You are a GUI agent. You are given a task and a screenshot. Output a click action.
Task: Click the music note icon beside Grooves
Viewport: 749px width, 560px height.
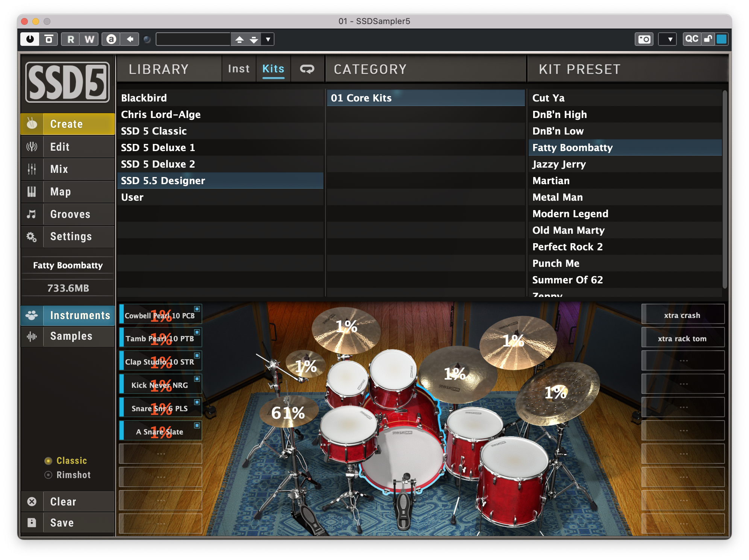31,214
